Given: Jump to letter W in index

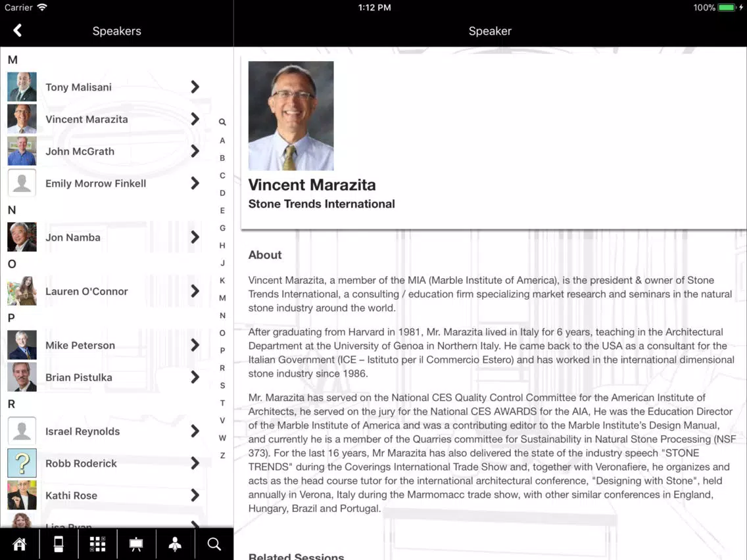Looking at the screenshot, I should [222, 438].
